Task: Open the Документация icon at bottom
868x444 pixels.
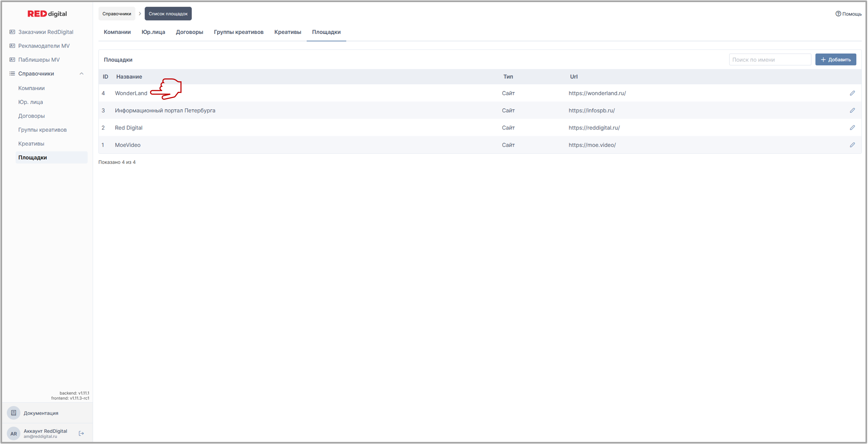Action: point(14,413)
